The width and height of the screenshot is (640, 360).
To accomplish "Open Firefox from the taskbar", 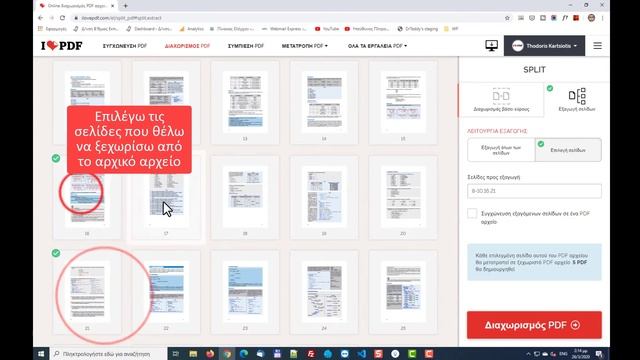I will [210, 354].
